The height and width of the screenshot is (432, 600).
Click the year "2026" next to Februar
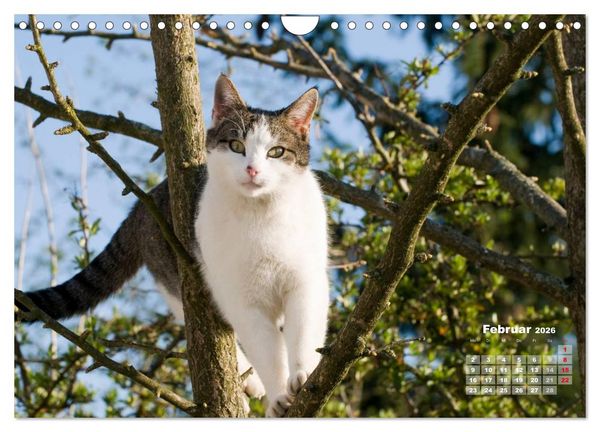point(545,330)
